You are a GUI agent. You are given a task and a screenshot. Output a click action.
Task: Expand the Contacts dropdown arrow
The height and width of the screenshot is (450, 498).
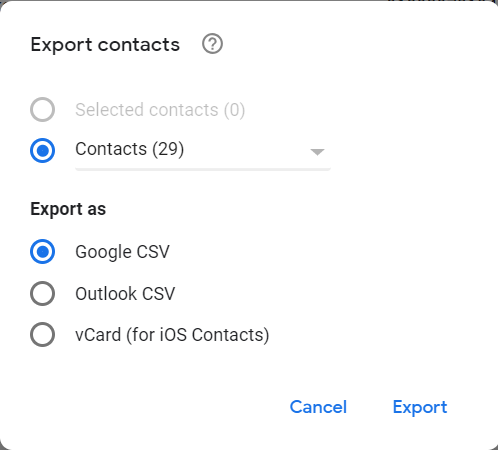click(317, 152)
